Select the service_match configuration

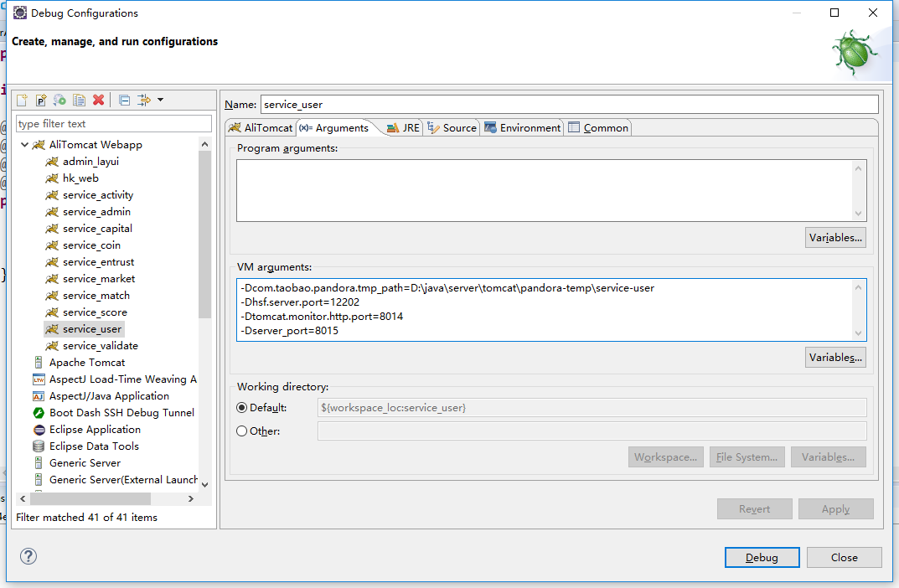96,295
